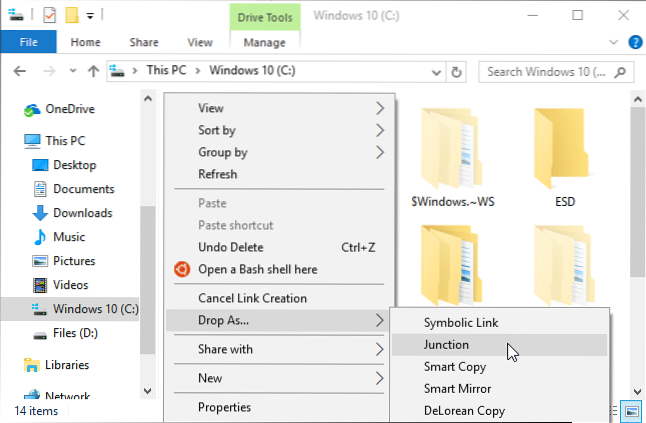Expand the Group by submenu

tap(279, 152)
